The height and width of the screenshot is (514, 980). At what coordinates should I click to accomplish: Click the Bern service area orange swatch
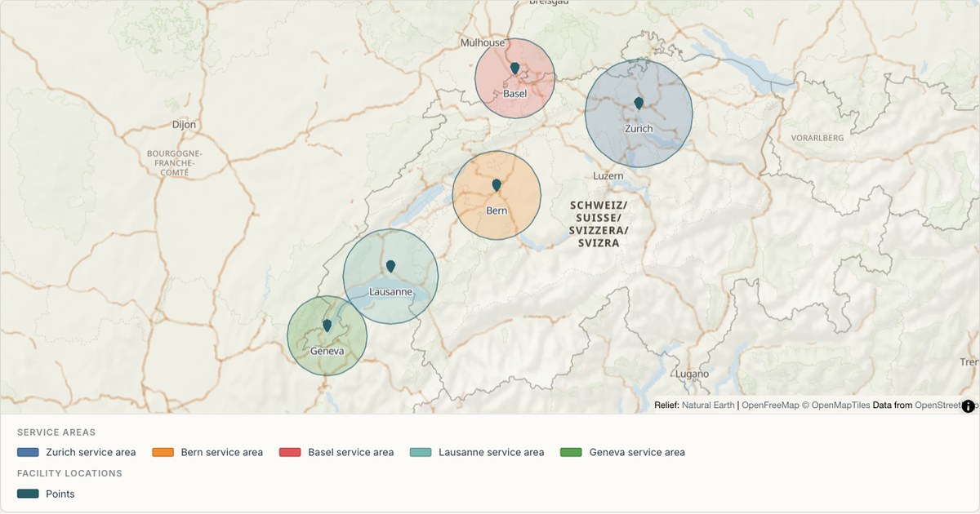pos(163,452)
